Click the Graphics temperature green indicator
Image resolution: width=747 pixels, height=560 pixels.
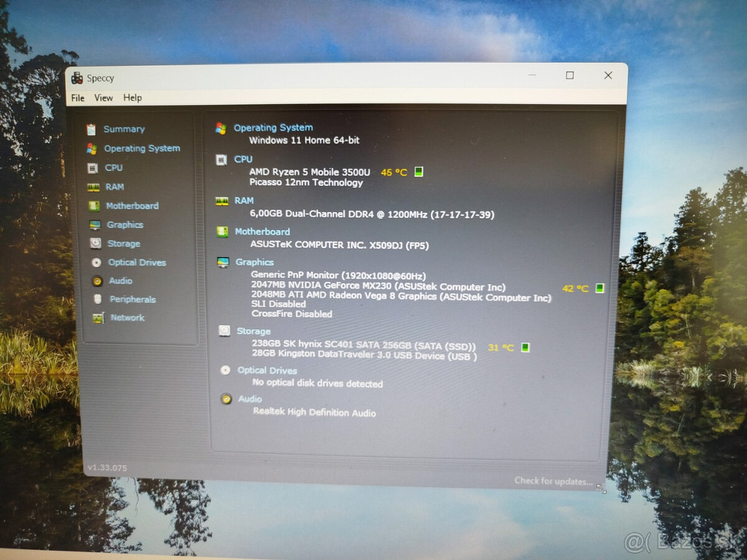click(x=598, y=288)
